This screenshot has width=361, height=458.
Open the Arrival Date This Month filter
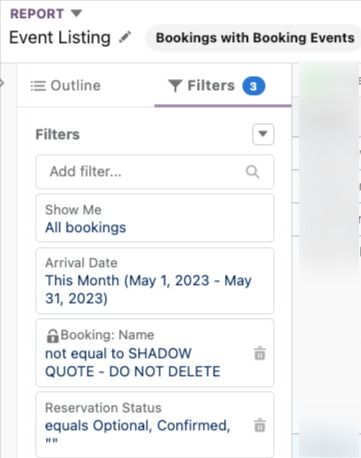tap(155, 281)
